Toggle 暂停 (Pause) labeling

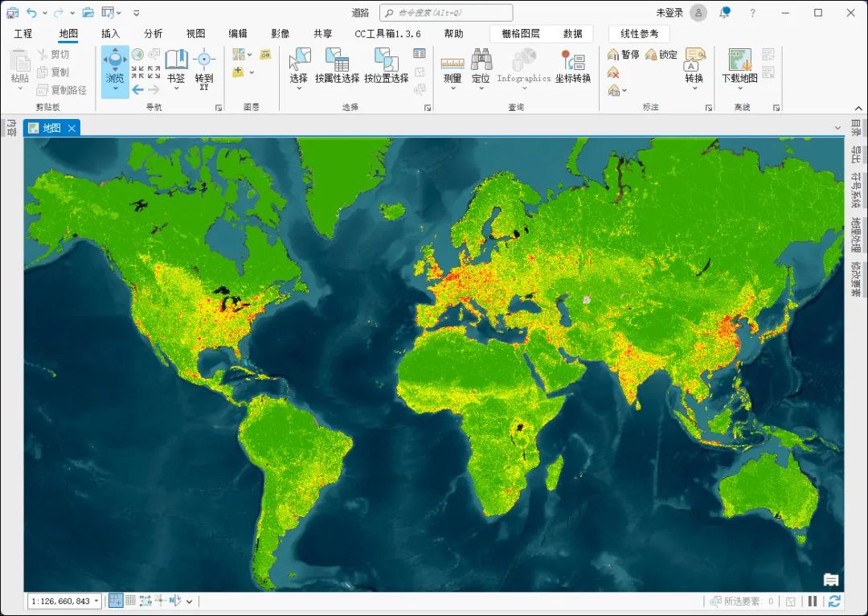(x=624, y=55)
